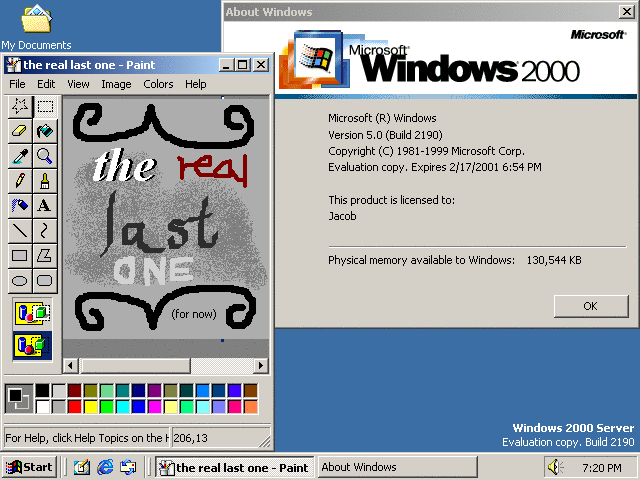Select the straight Line tool
The width and height of the screenshot is (640, 480).
click(x=20, y=231)
